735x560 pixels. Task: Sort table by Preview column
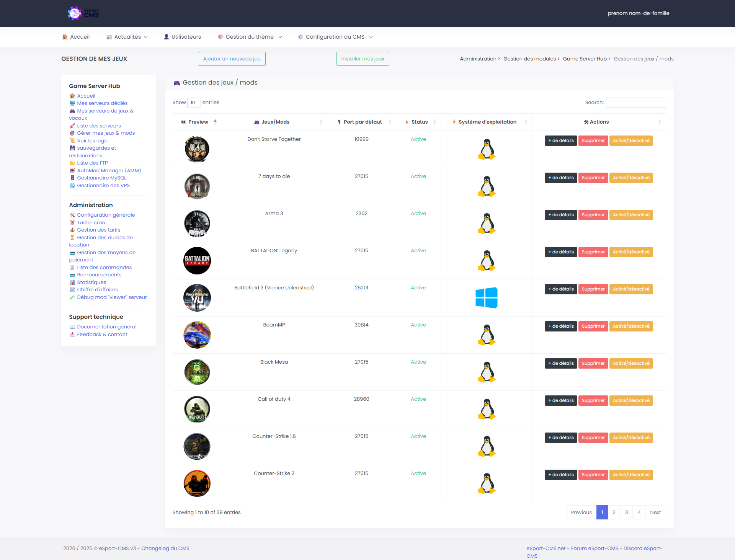coord(197,122)
